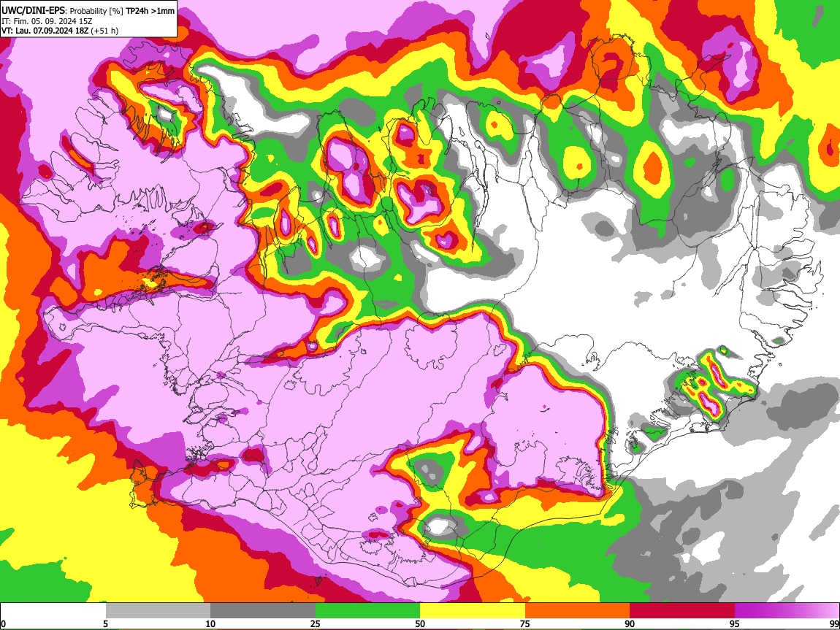This screenshot has height=630, width=840.
Task: Click the white 0–5% legend swatch
Action: click(x=53, y=611)
